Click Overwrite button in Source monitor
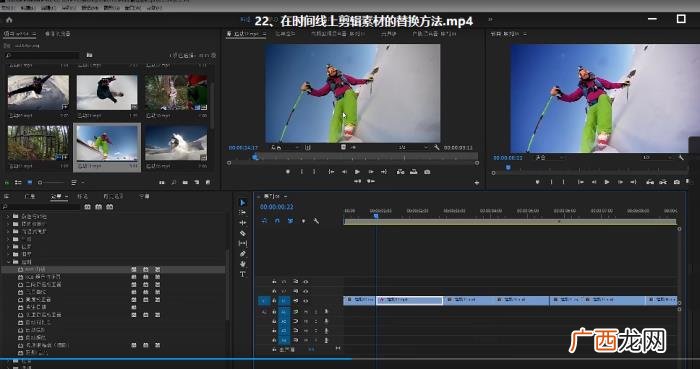This screenshot has width=700, height=369. point(414,171)
